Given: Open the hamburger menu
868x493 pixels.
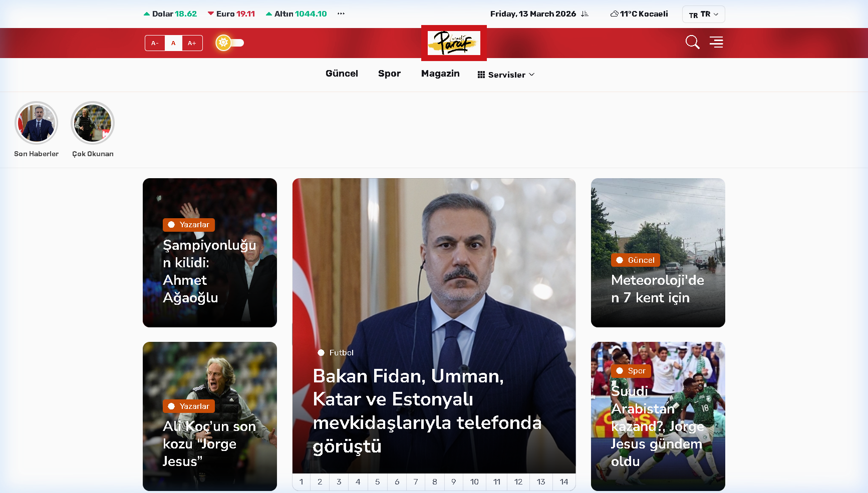Looking at the screenshot, I should tap(716, 43).
